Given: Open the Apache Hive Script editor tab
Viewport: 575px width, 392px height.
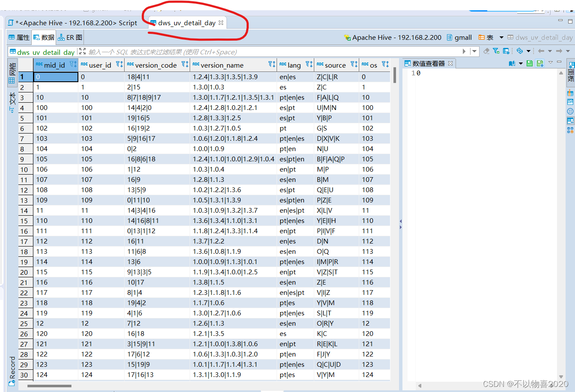Looking at the screenshot, I should [x=73, y=23].
